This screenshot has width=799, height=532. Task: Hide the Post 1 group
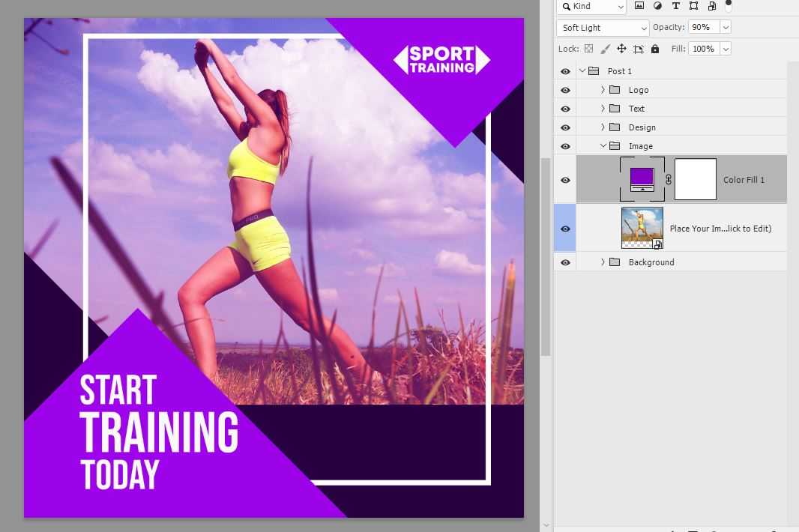[x=565, y=71]
